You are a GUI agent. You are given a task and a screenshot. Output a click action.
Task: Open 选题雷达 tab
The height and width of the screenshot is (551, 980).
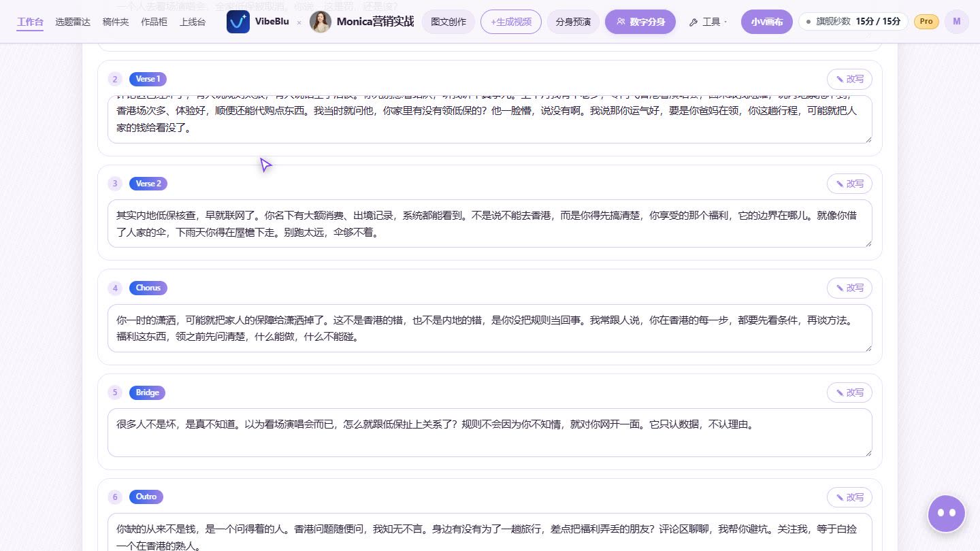click(73, 22)
